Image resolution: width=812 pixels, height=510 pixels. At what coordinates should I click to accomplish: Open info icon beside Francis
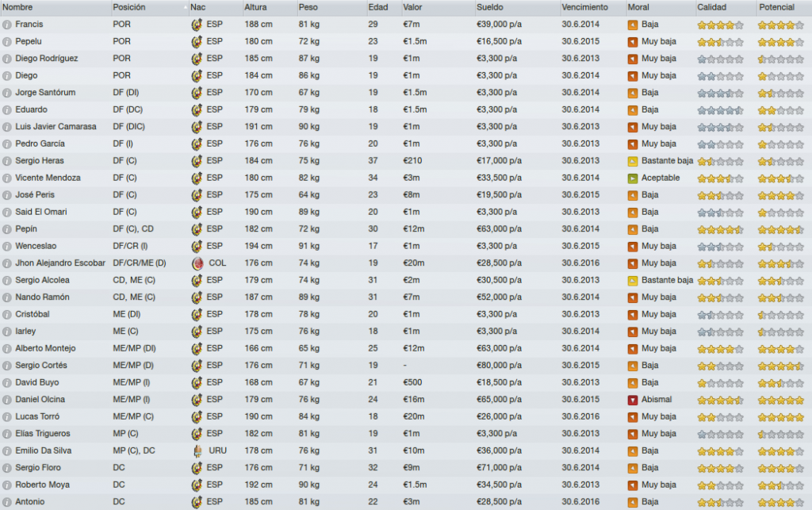pyautogui.click(x=6, y=25)
